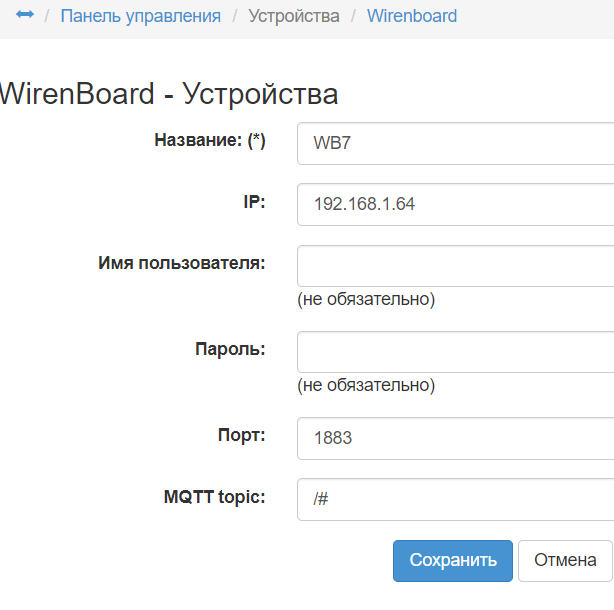
Task: Click the IP address field 192.168.1.64
Action: 455,204
